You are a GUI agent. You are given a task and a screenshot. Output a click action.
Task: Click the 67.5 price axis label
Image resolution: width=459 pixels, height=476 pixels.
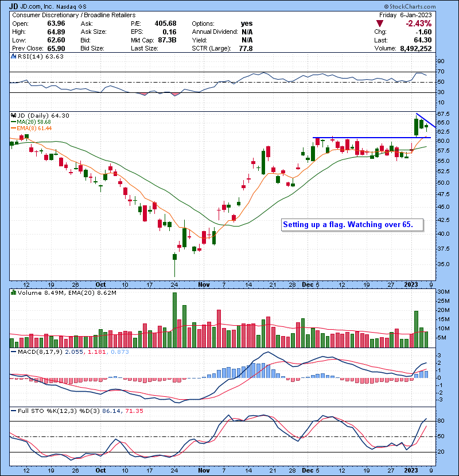point(443,114)
